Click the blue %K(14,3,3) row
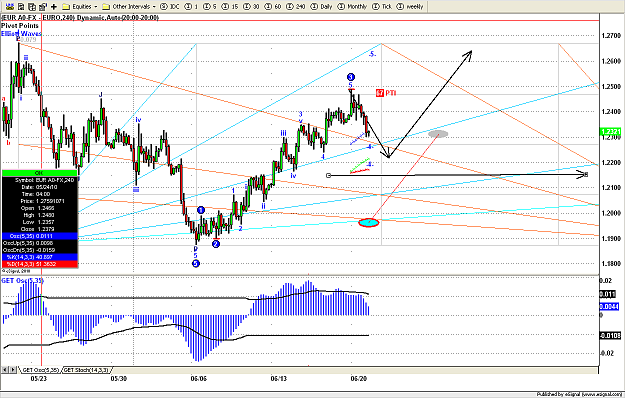 [x=39, y=257]
